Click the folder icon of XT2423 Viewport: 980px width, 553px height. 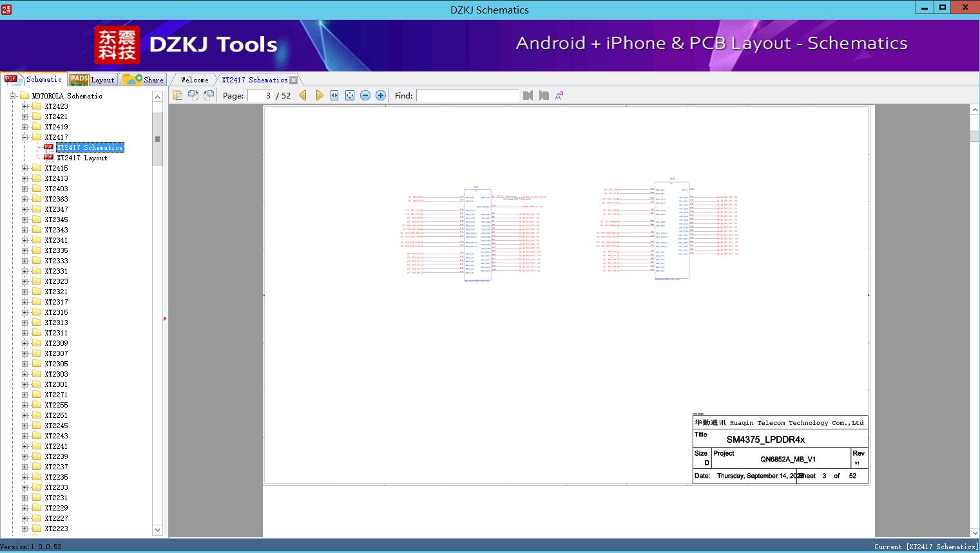click(37, 106)
